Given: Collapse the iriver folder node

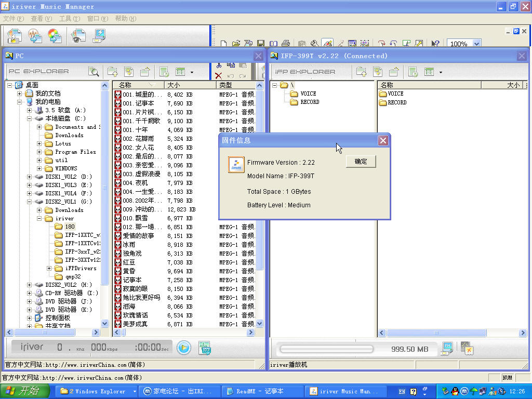Looking at the screenshot, I should click(39, 219).
